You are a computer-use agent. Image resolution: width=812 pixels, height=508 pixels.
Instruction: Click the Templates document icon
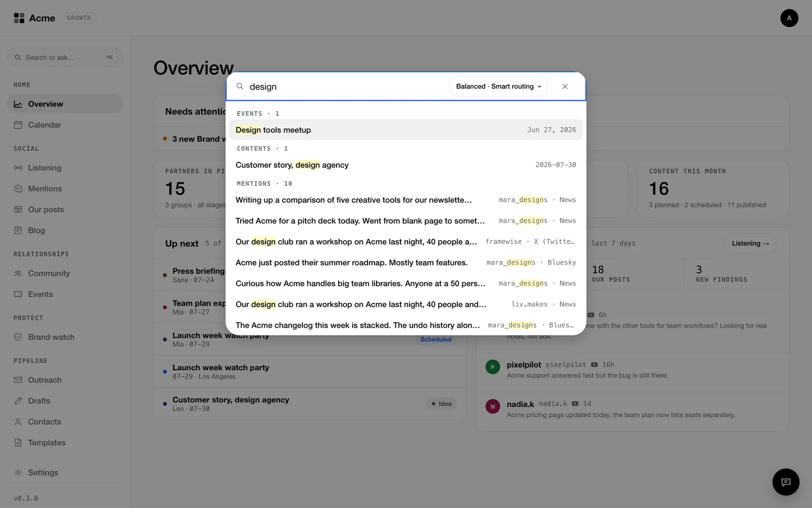18,442
